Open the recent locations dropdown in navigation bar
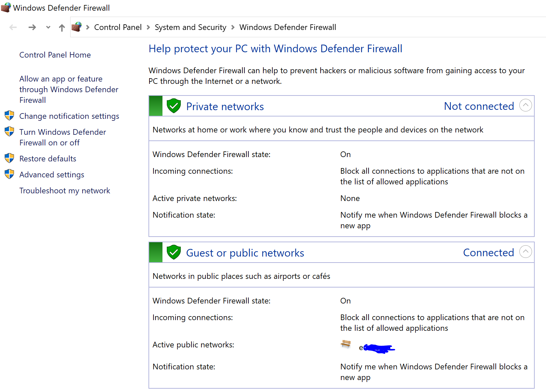 48,27
